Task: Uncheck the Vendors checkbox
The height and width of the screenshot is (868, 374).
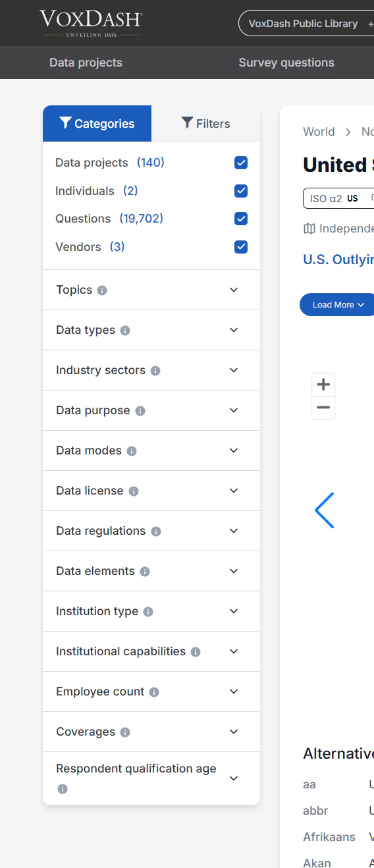Action: [x=241, y=247]
